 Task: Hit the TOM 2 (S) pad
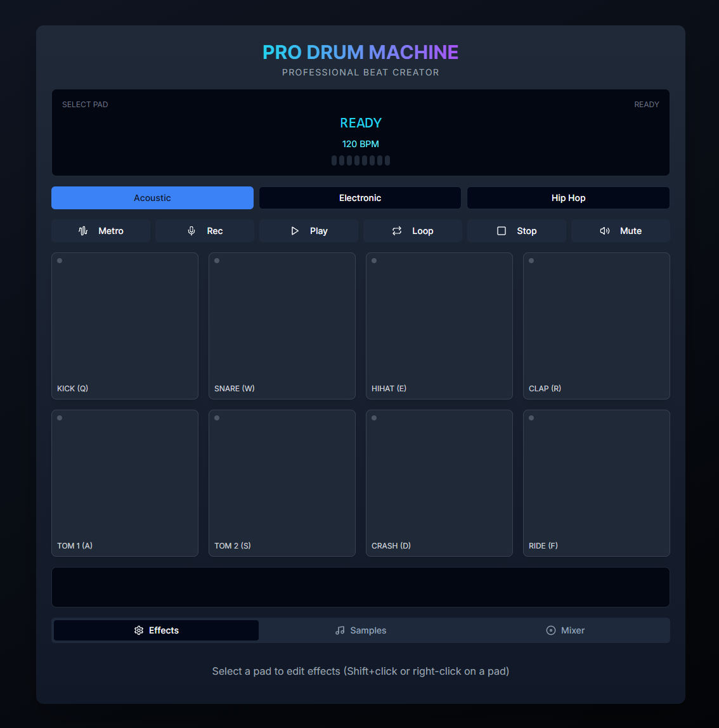click(x=282, y=483)
